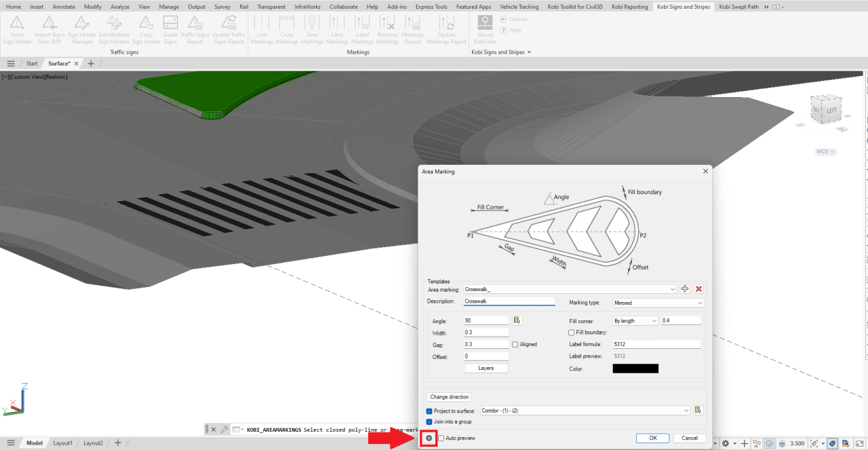Expand the Area marking template dropdown
The image size is (868, 450).
tap(672, 290)
